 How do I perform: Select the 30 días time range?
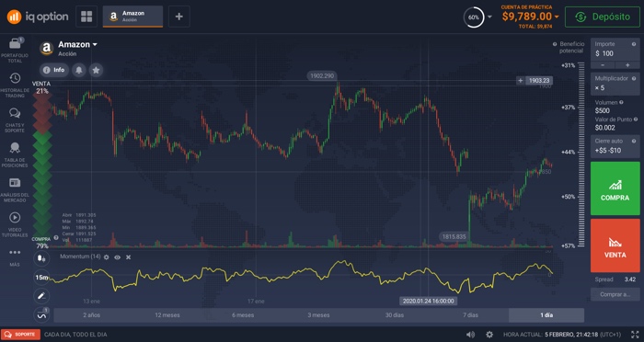(x=395, y=315)
